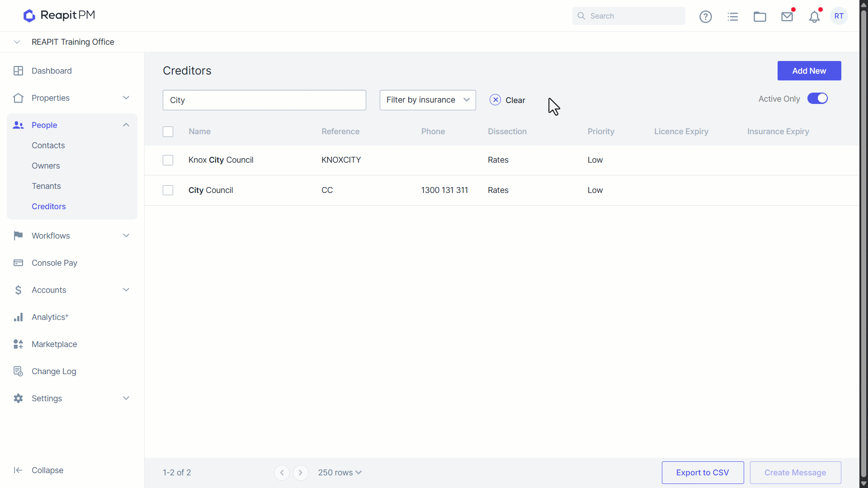Check the Knox City Council row checkbox
Image resolution: width=868 pixels, height=488 pixels.
[168, 160]
